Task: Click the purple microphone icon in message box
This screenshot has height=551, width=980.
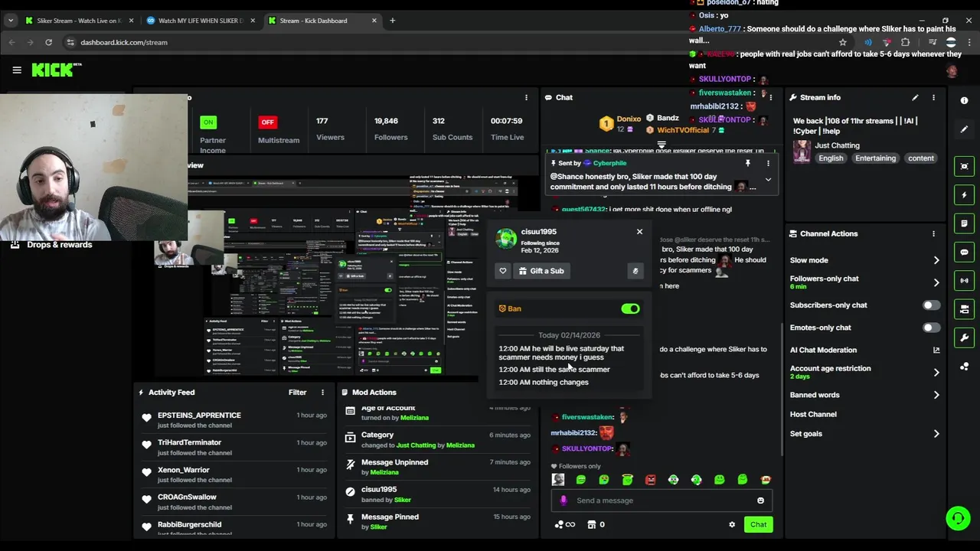Action: (x=563, y=500)
